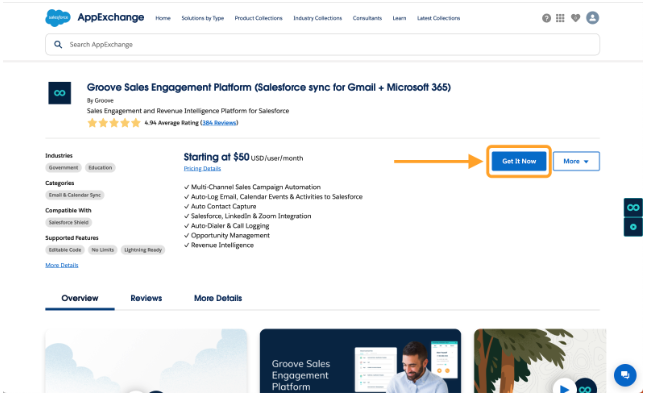653x398 pixels.
Task: Open the first cloud image thumbnail
Action: coord(146,361)
